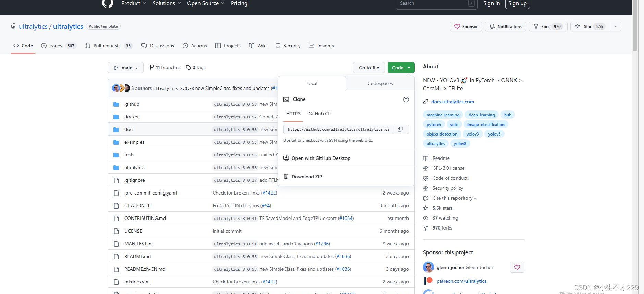The width and height of the screenshot is (644, 294).
Task: Click the docs link chain icon
Action: pyautogui.click(x=426, y=102)
